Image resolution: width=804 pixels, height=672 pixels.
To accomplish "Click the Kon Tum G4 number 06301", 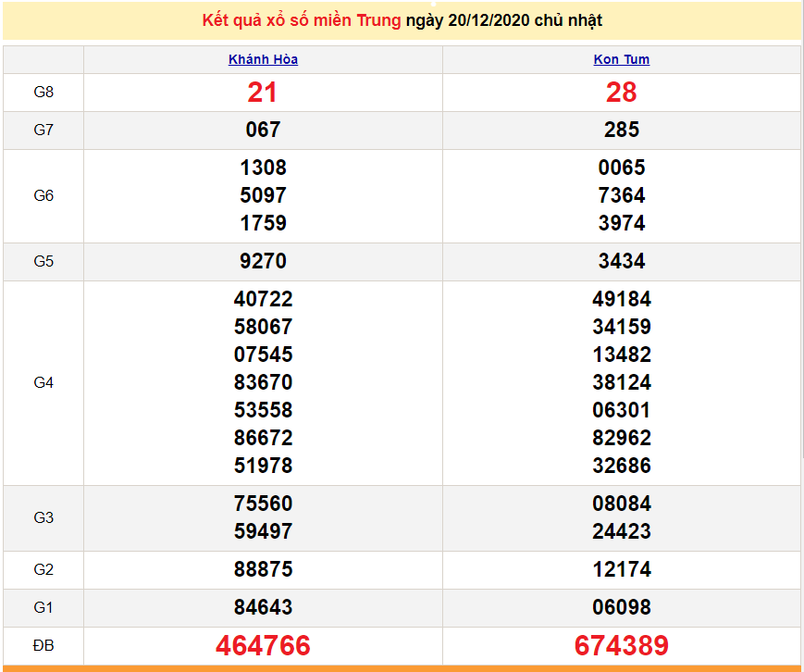I will click(x=621, y=410).
